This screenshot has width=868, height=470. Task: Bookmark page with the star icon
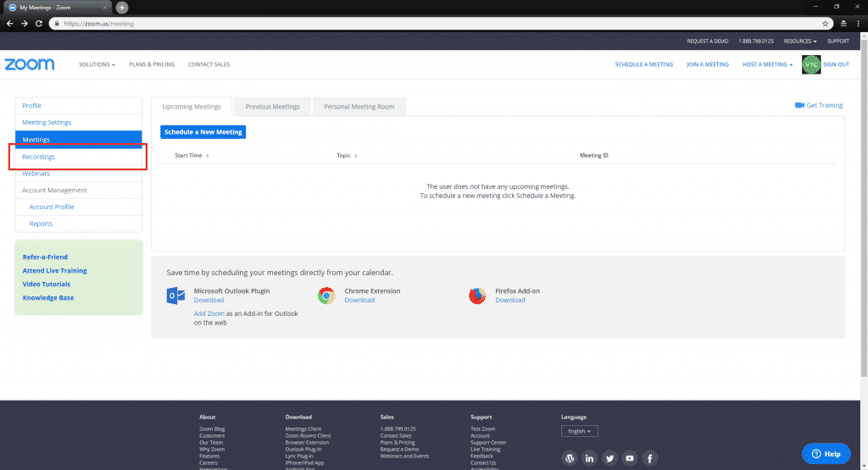(x=826, y=24)
